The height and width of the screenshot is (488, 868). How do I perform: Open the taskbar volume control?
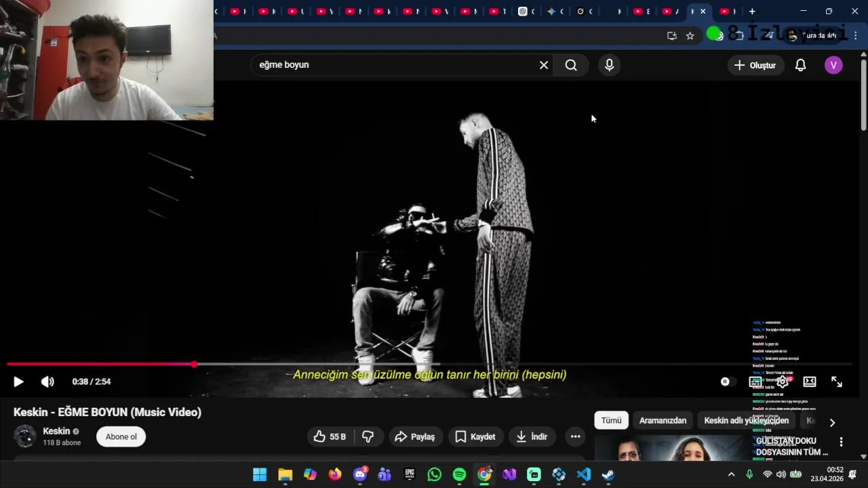tap(781, 474)
